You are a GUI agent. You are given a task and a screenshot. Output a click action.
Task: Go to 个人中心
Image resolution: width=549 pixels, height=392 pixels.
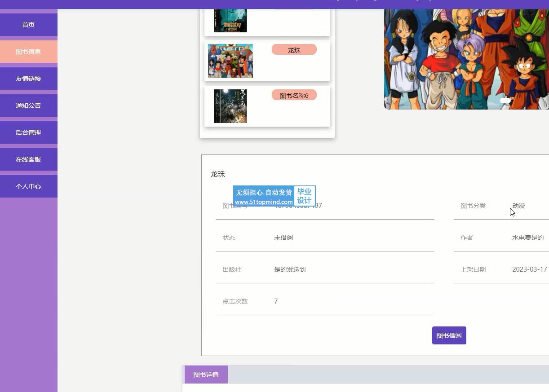pyautogui.click(x=28, y=186)
